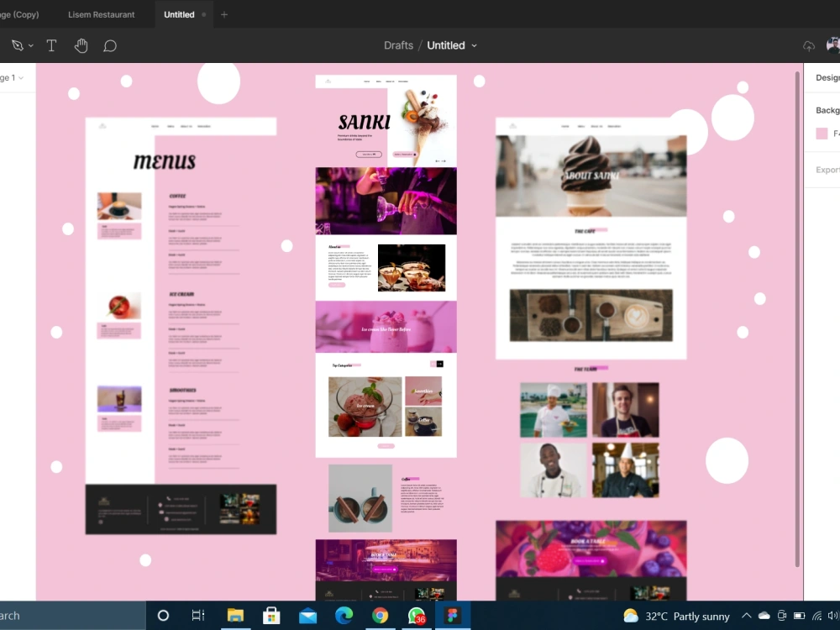
Task: Click the Untitled file name in toolbar
Action: (446, 45)
